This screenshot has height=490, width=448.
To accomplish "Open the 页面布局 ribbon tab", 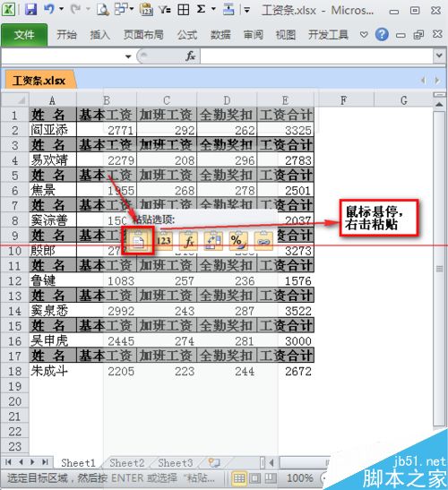I will click(x=143, y=34).
